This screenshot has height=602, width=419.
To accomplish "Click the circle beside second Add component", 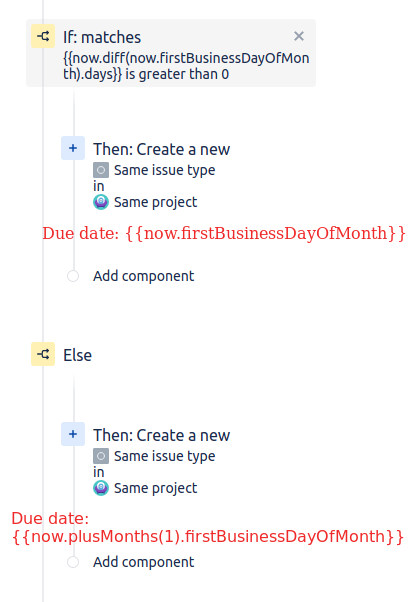I will (x=73, y=562).
